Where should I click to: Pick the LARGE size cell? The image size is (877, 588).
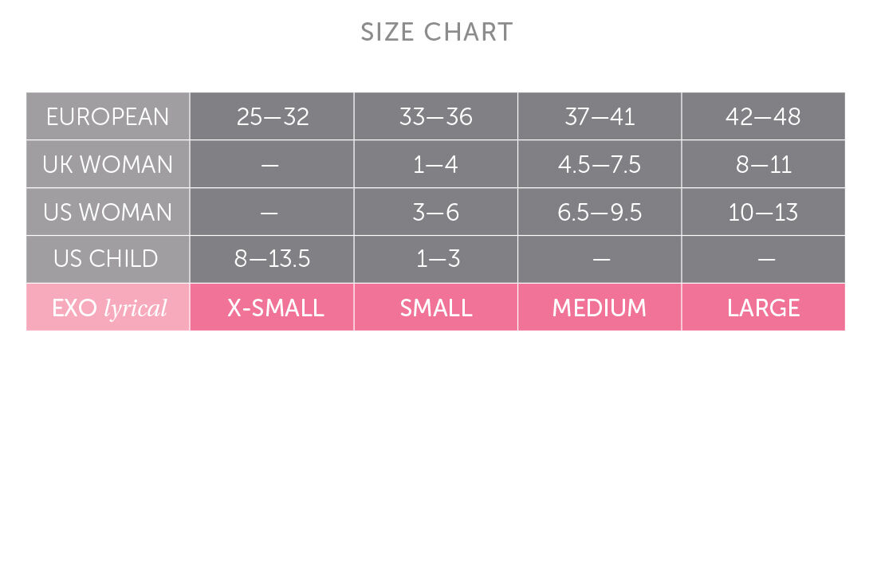(763, 308)
